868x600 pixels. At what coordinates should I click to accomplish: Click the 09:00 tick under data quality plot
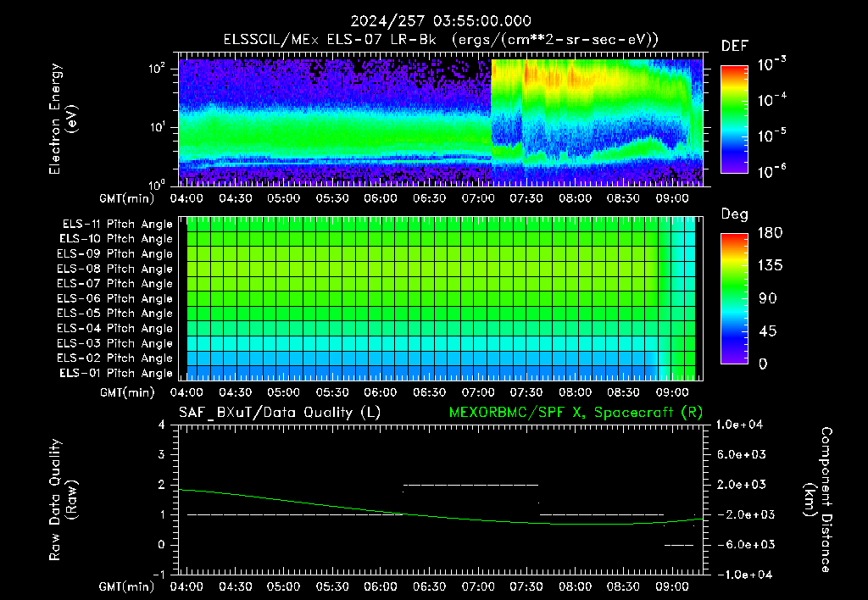point(672,586)
